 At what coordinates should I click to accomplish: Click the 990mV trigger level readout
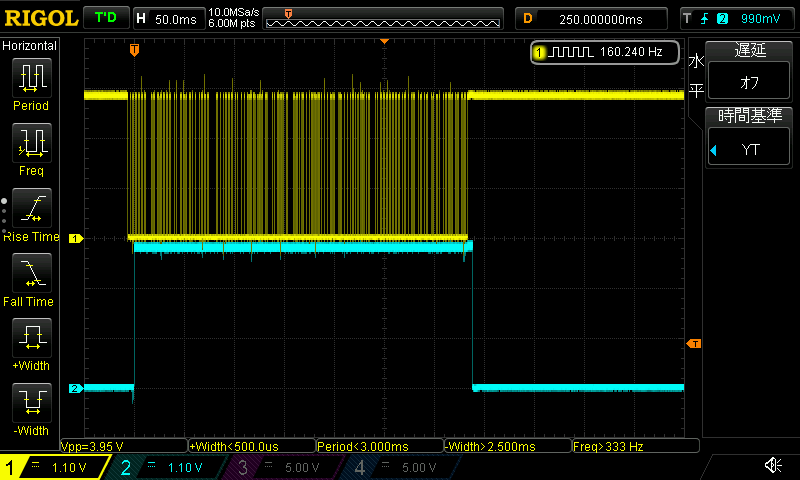pos(760,19)
